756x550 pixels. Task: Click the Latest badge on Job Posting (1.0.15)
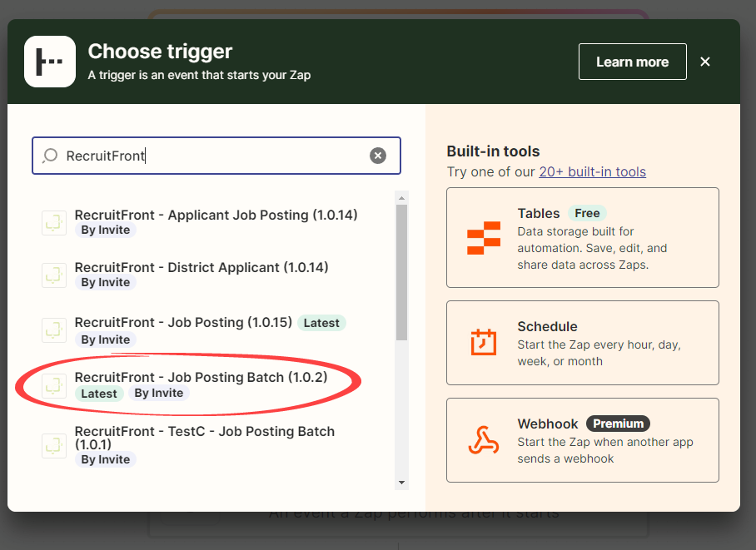coord(321,323)
